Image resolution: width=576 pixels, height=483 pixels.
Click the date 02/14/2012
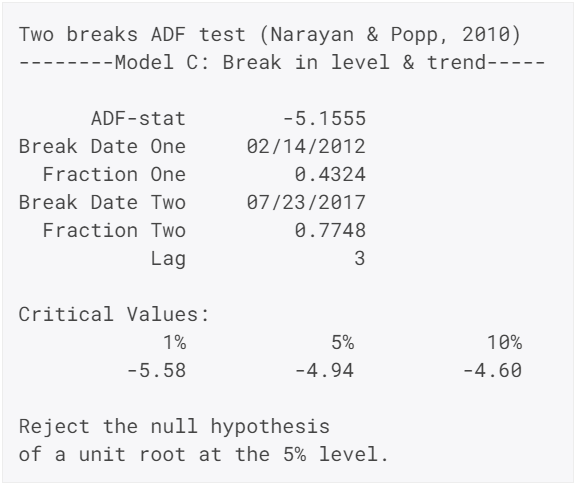[306, 147]
